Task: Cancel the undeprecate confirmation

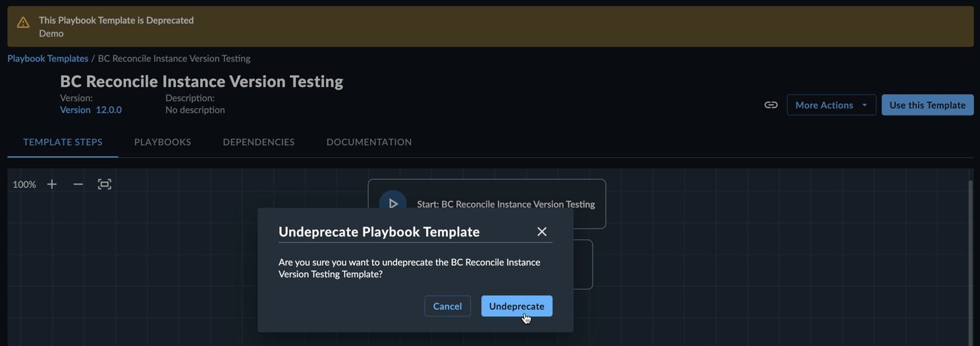Action: coord(447,306)
